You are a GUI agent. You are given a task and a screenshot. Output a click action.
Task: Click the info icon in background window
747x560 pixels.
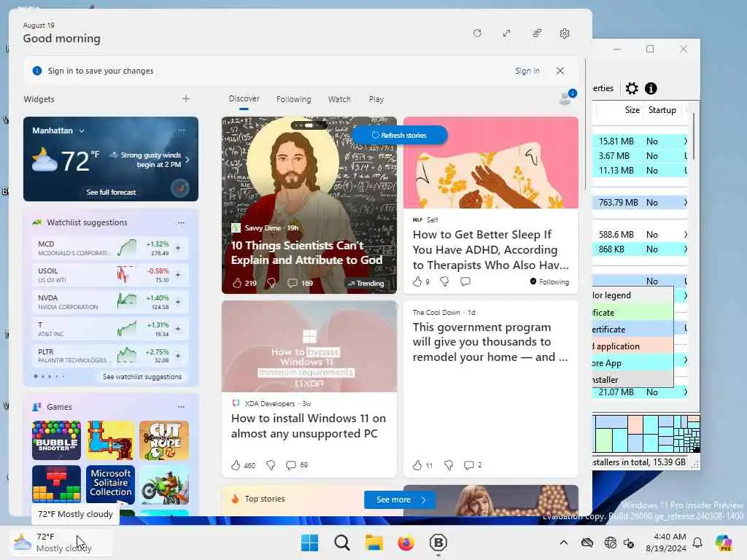pos(651,88)
